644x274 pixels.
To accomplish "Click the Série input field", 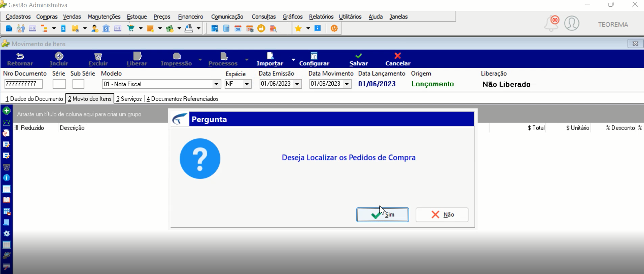I will [59, 84].
